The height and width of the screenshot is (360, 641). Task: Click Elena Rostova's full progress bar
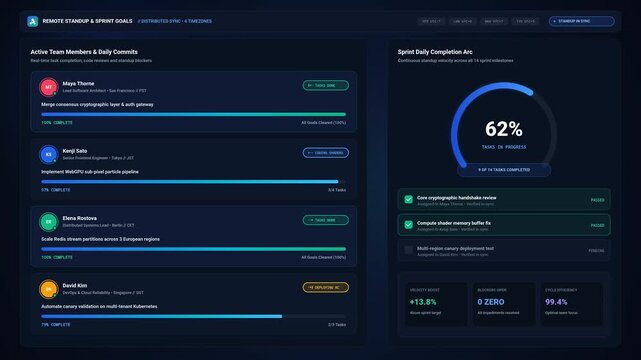[193, 249]
